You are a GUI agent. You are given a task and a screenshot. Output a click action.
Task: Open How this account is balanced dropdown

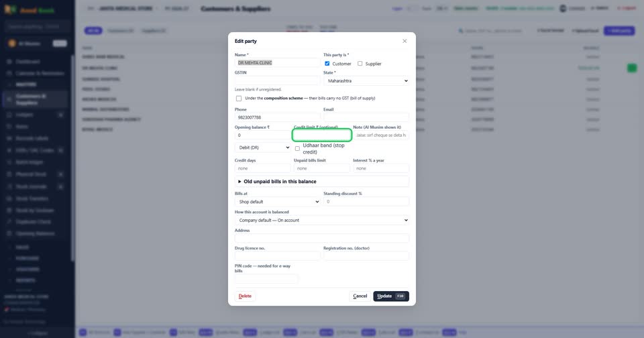[x=321, y=220]
